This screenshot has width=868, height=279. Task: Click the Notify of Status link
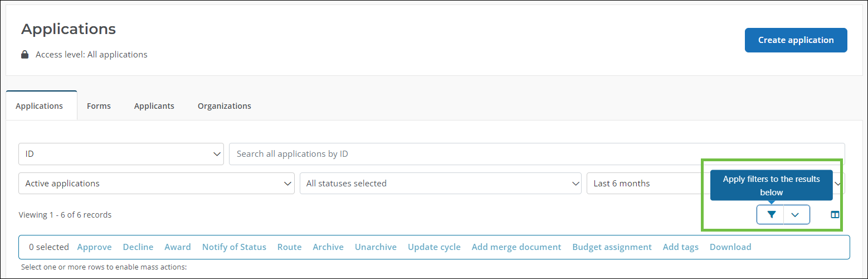coord(234,247)
